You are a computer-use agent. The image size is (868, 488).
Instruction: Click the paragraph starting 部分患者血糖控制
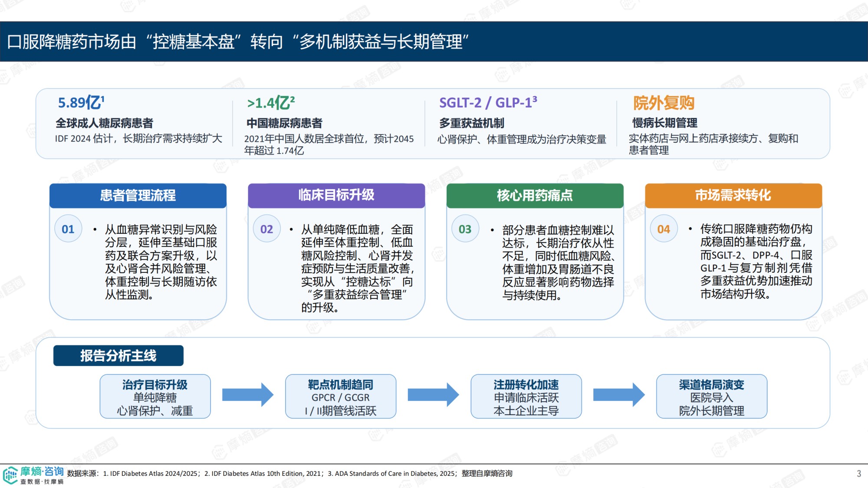559,262
